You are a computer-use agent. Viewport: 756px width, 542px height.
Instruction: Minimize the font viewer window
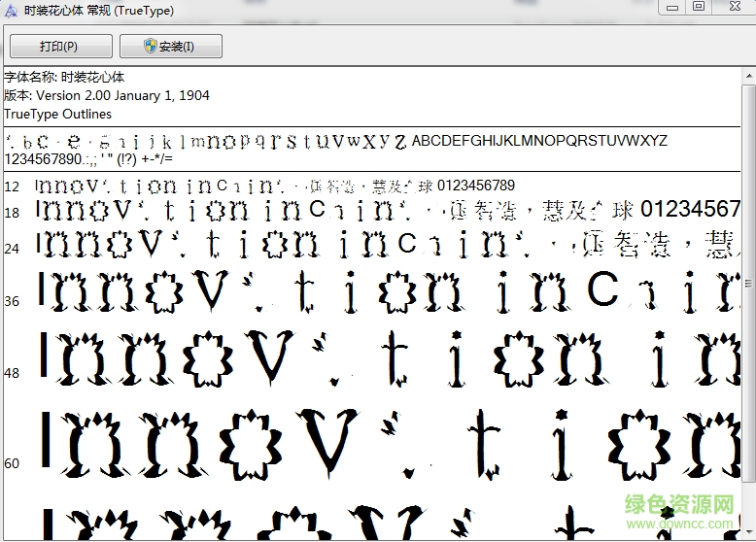(672, 7)
